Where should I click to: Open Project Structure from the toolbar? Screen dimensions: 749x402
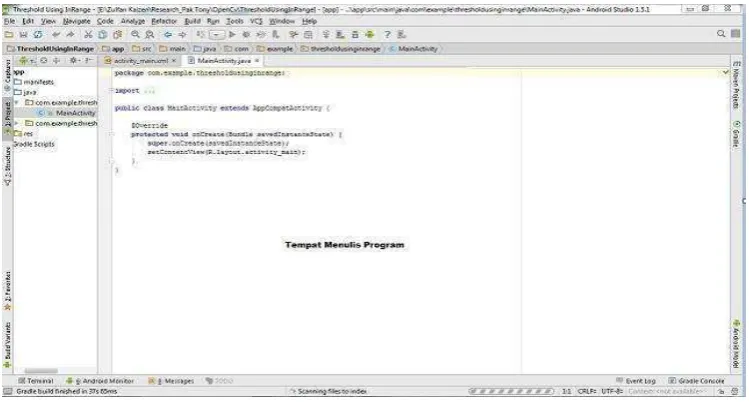click(308, 34)
